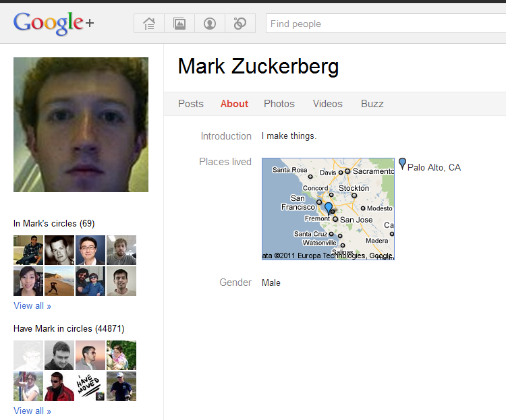Screen dimensions: 506x420
Task: Open the Circles icon in top toolbar
Action: [x=240, y=24]
